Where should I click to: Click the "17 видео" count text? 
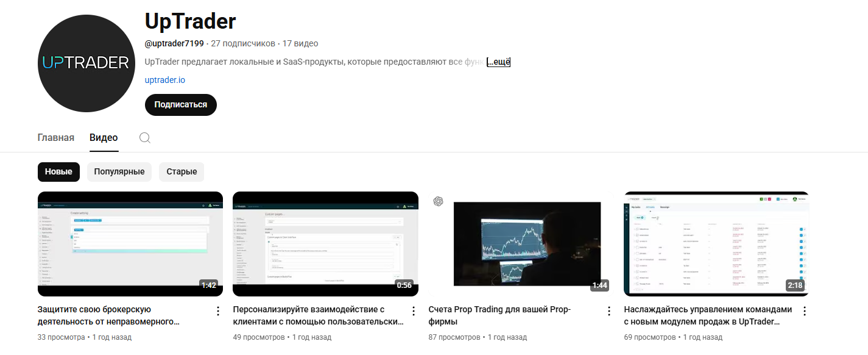pos(300,44)
